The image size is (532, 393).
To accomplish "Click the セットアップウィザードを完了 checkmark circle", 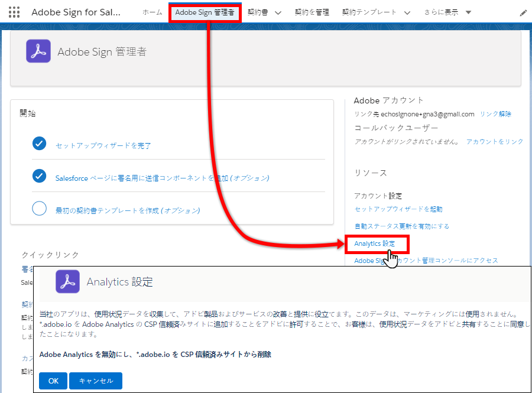I will 40,144.
